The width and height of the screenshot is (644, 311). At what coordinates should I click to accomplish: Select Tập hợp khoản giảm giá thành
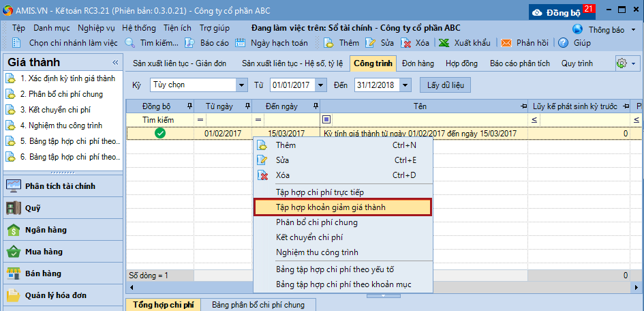(x=341, y=207)
